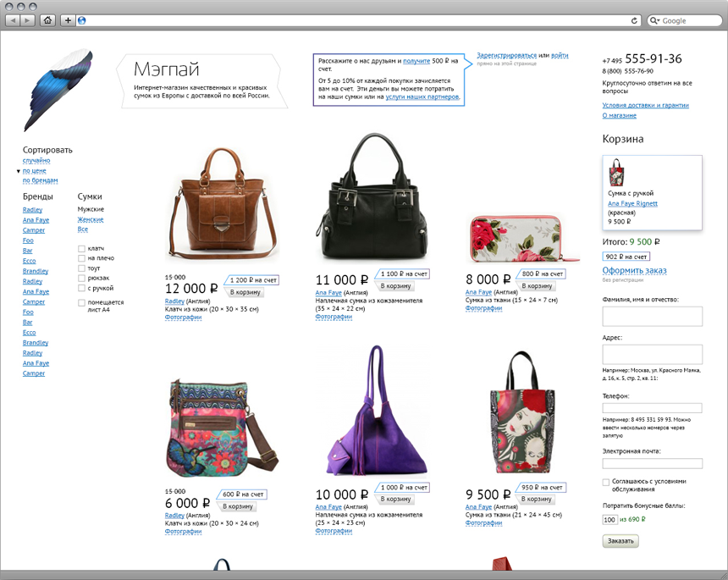Toggle sort direction arrow beside "по цене"
This screenshot has width=728, height=580.
pos(18,171)
